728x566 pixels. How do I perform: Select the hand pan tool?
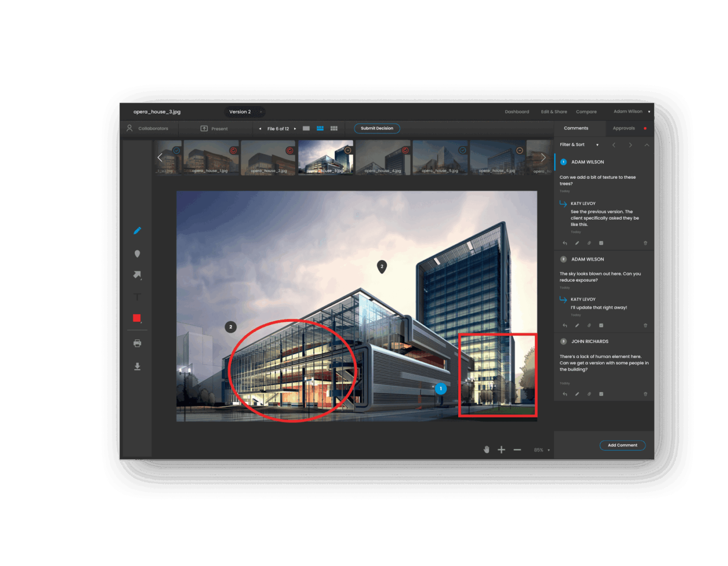coord(487,450)
